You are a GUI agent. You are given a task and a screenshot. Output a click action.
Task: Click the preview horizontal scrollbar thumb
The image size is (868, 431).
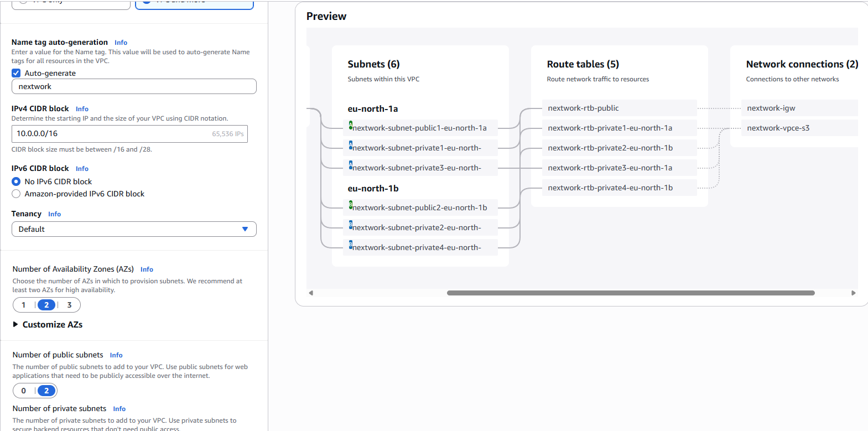pyautogui.click(x=631, y=293)
